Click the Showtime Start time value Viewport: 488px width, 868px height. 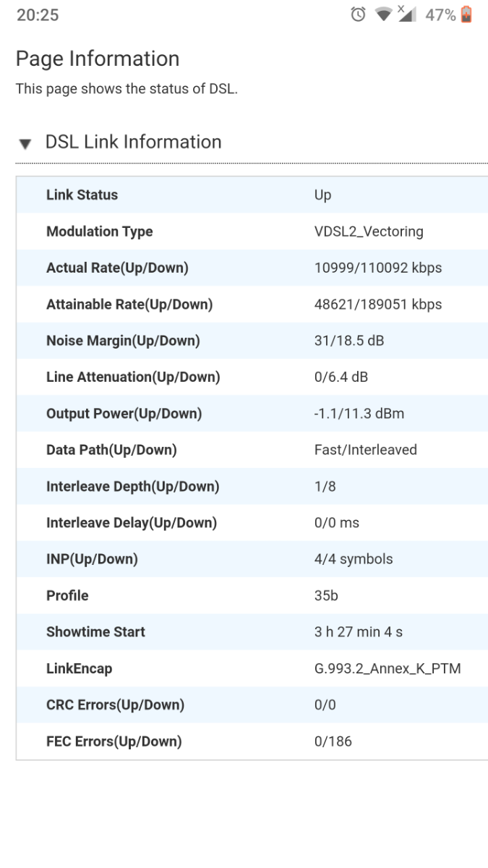[359, 631]
